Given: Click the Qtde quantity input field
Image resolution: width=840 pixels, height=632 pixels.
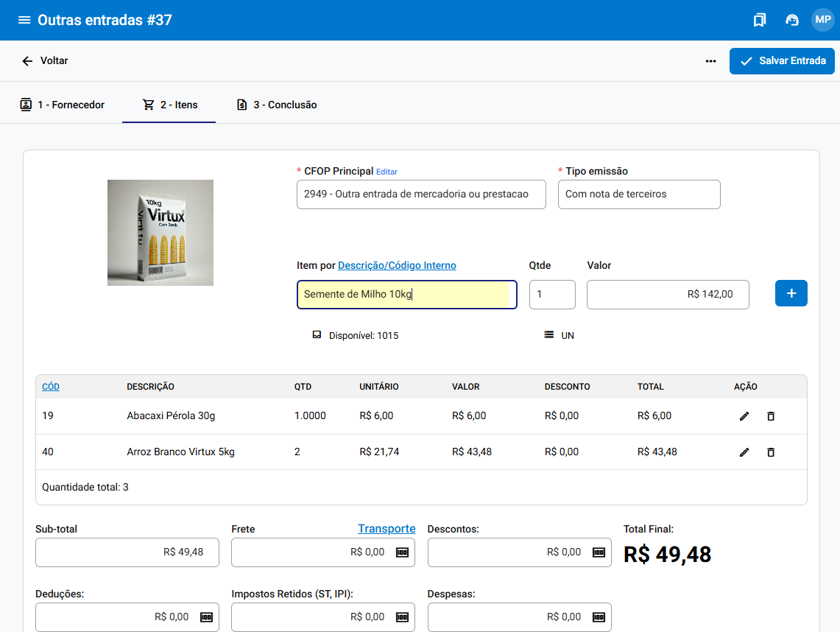Looking at the screenshot, I should click(x=551, y=294).
